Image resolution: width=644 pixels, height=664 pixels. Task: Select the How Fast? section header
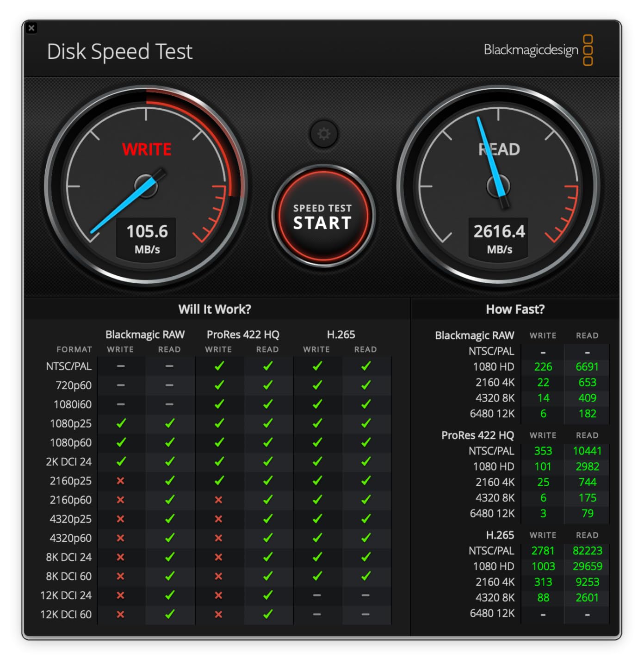pyautogui.click(x=515, y=309)
